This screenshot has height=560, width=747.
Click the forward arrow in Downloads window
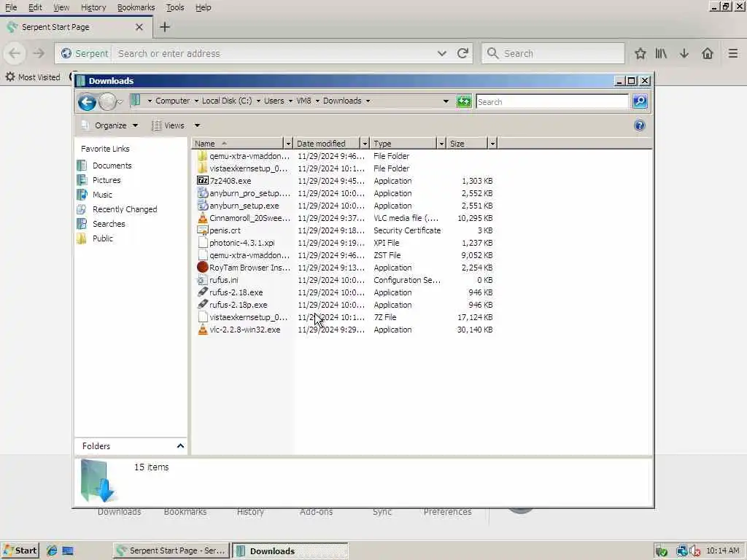click(107, 101)
